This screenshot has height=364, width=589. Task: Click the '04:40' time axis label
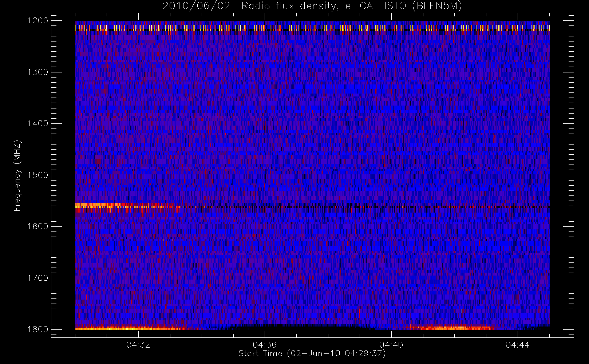click(391, 345)
